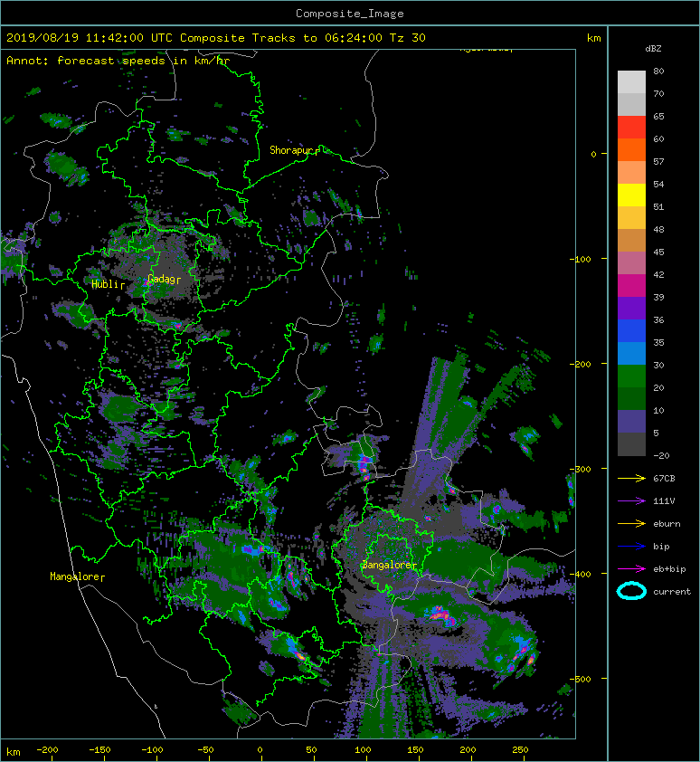Select the gold swatch between 51 and 48
The width and height of the screenshot is (700, 762).
click(x=631, y=218)
